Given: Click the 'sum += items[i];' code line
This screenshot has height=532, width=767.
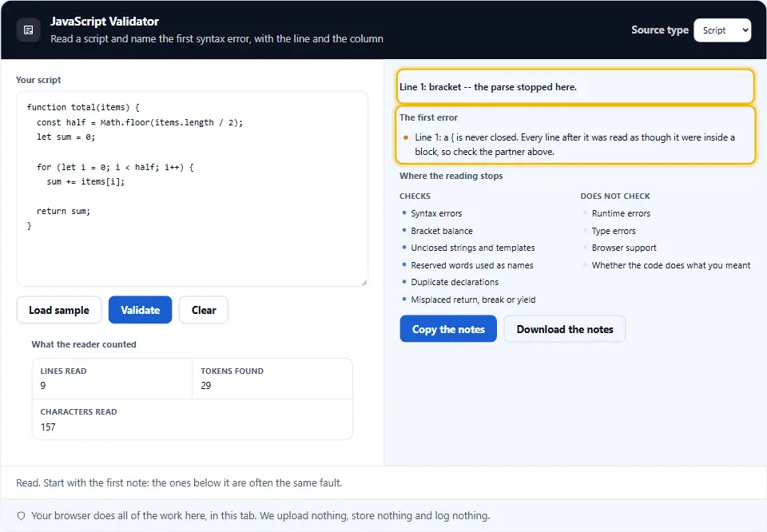Looking at the screenshot, I should point(85,181).
